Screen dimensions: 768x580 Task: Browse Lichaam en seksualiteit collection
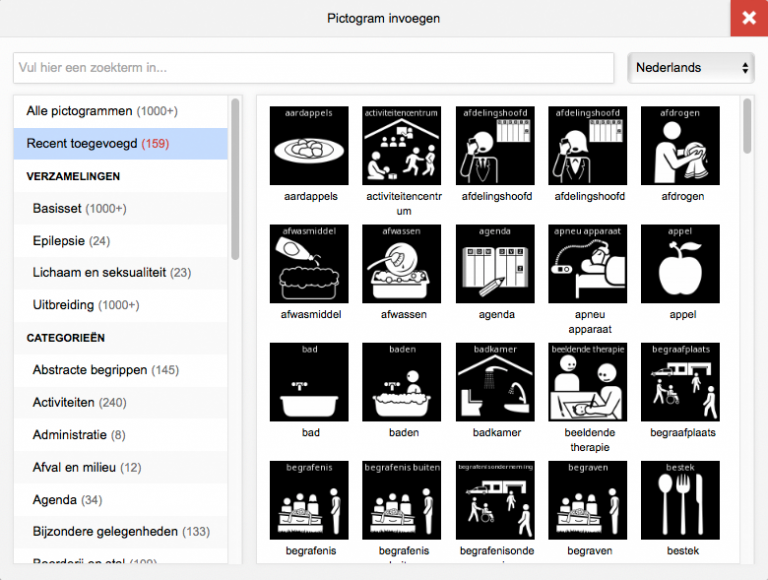coord(111,272)
